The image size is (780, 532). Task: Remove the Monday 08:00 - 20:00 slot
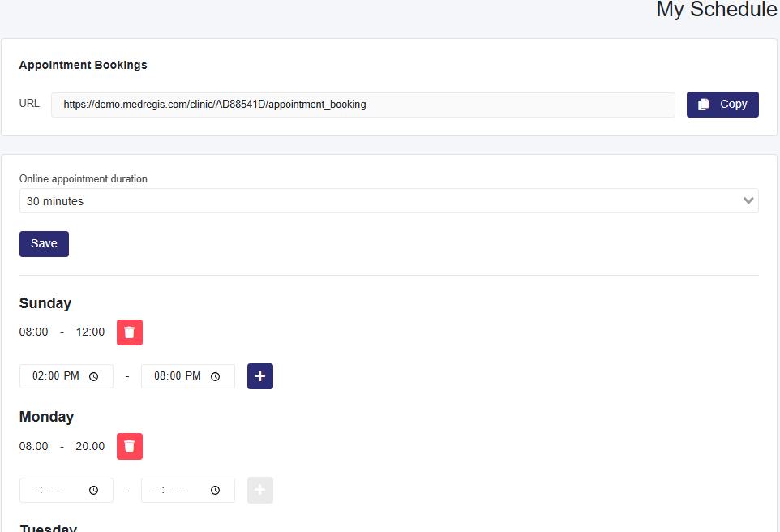pos(130,446)
